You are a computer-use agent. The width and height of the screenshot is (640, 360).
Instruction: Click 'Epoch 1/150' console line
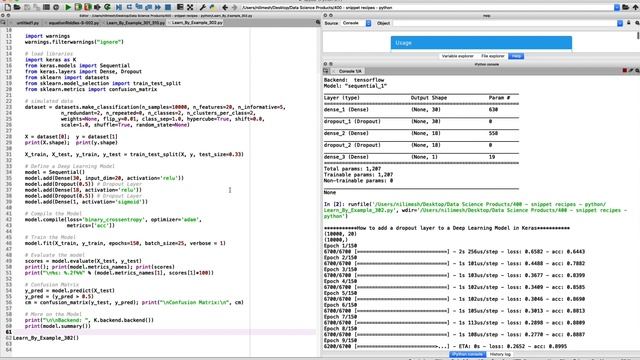(x=340, y=246)
